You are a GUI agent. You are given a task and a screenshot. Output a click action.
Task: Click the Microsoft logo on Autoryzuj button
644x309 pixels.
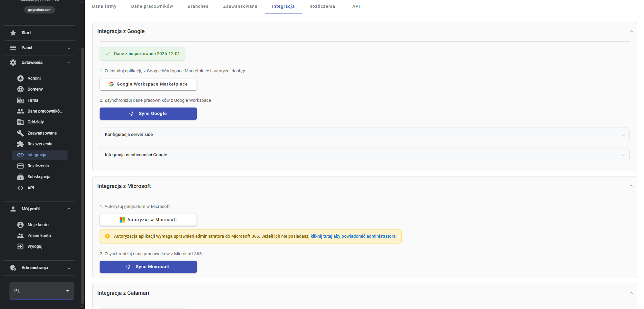[122, 220]
